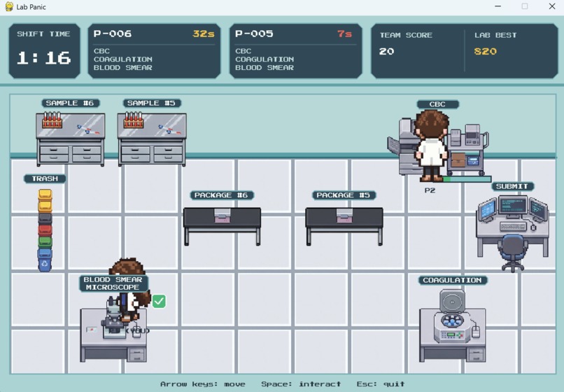Click BLOOD SMEAR in the P-006 order
Viewport: 564px width, 392px height.
123,68
